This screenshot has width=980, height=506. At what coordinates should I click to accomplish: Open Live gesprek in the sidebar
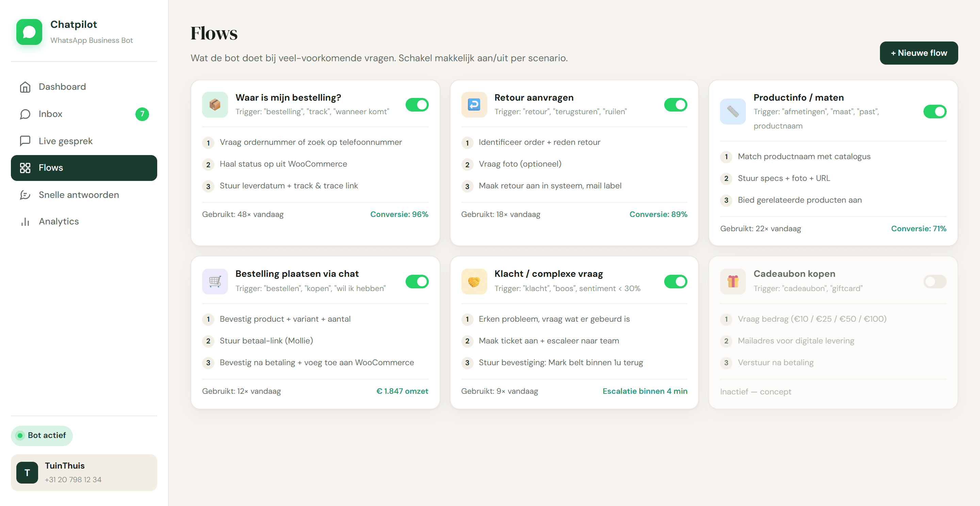click(84, 141)
